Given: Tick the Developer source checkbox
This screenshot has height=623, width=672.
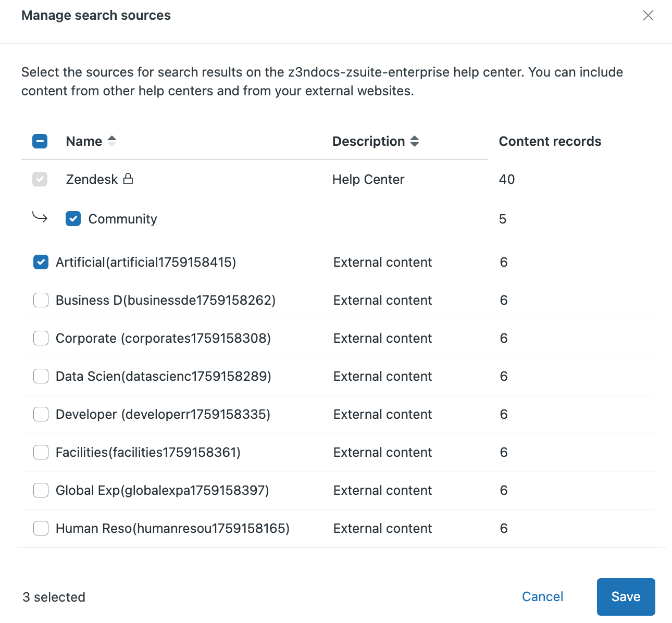Looking at the screenshot, I should 41,414.
